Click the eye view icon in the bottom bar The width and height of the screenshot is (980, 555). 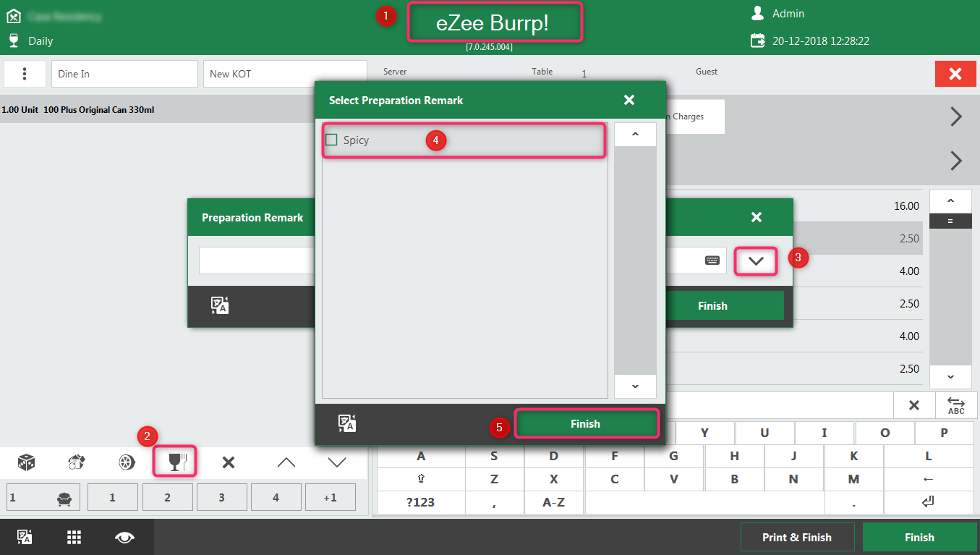pos(125,537)
